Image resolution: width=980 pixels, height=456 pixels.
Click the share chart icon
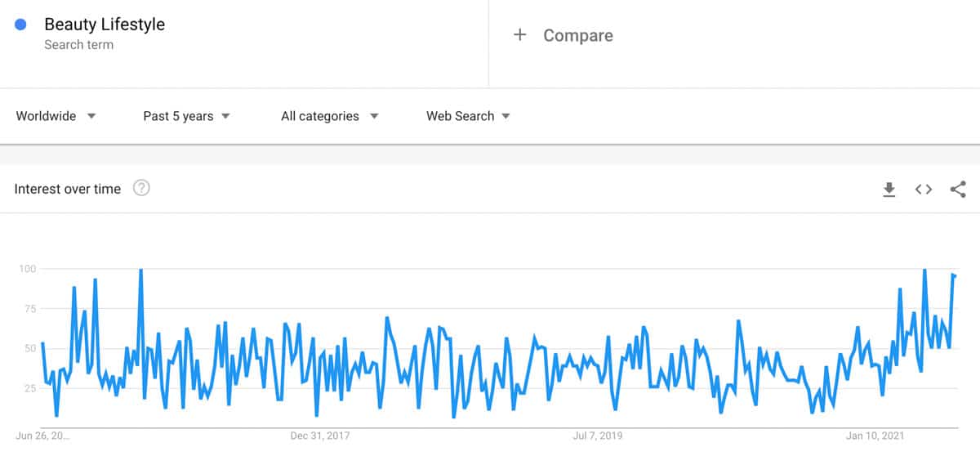click(x=958, y=190)
